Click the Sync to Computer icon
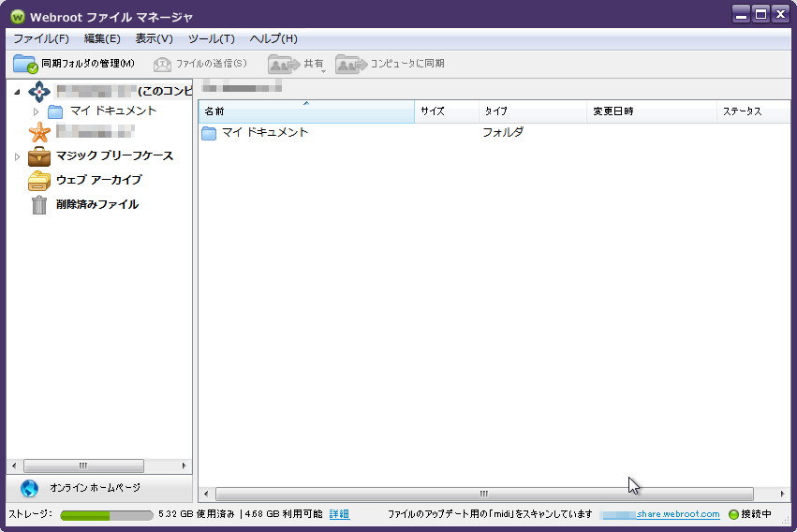Screen dimensions: 797x532 pyautogui.click(x=350, y=64)
